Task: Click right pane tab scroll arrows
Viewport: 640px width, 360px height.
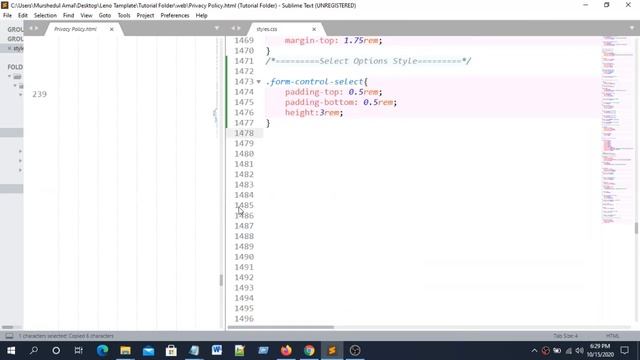Action: (236, 28)
